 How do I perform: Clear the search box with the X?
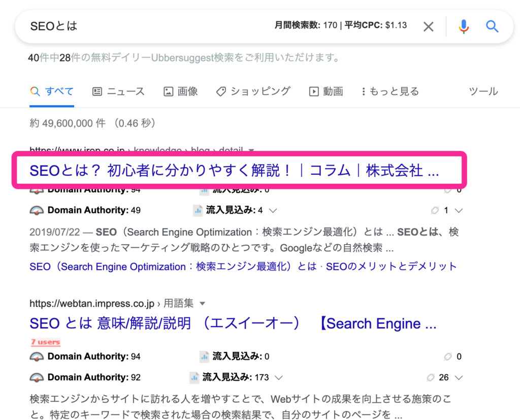click(429, 26)
